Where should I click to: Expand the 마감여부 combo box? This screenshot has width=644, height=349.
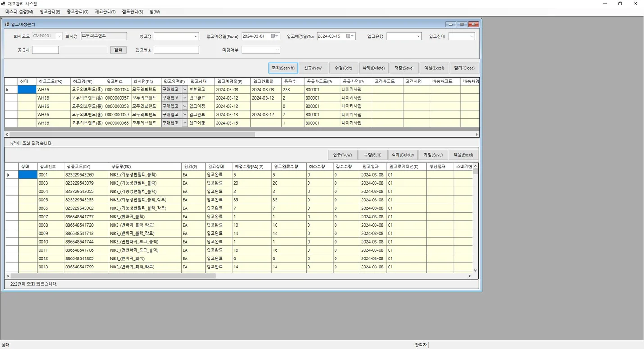pyautogui.click(x=277, y=50)
